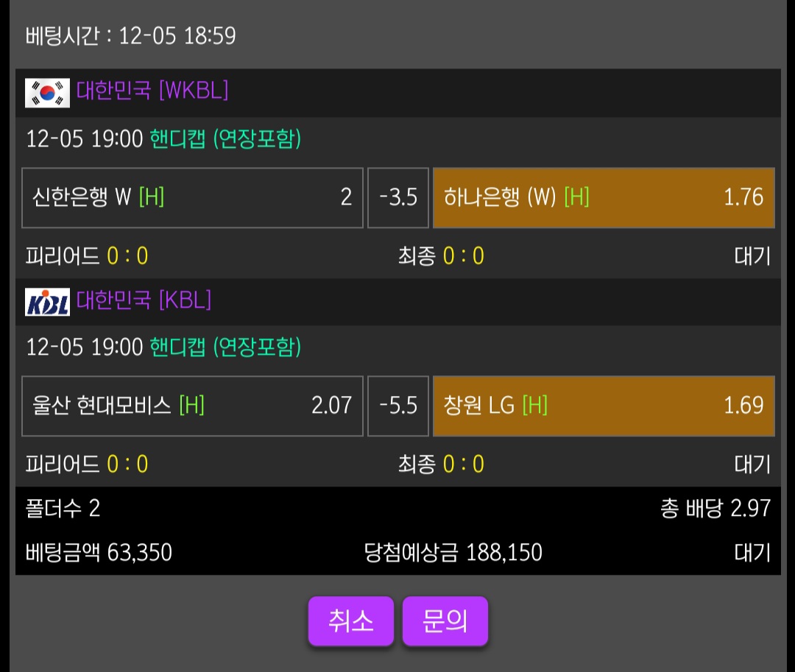Image resolution: width=795 pixels, height=672 pixels.
Task: Select 신한은행 W odds box
Action: pyautogui.click(x=192, y=197)
